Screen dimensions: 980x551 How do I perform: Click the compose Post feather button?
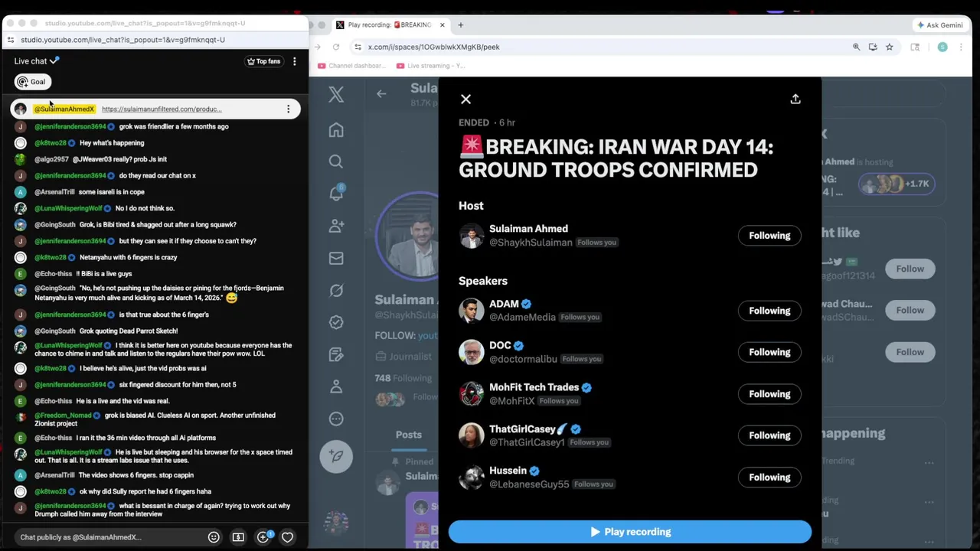(336, 455)
